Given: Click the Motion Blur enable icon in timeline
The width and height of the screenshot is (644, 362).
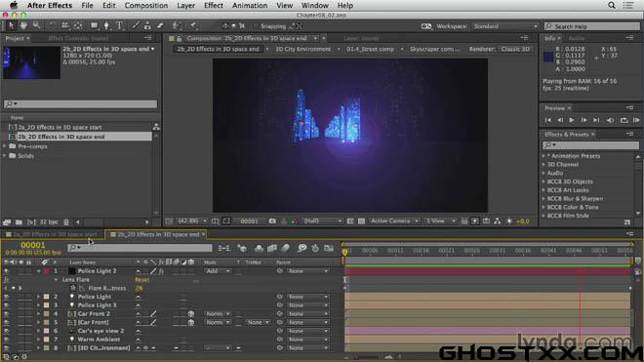Looking at the screenshot, I should [x=286, y=248].
